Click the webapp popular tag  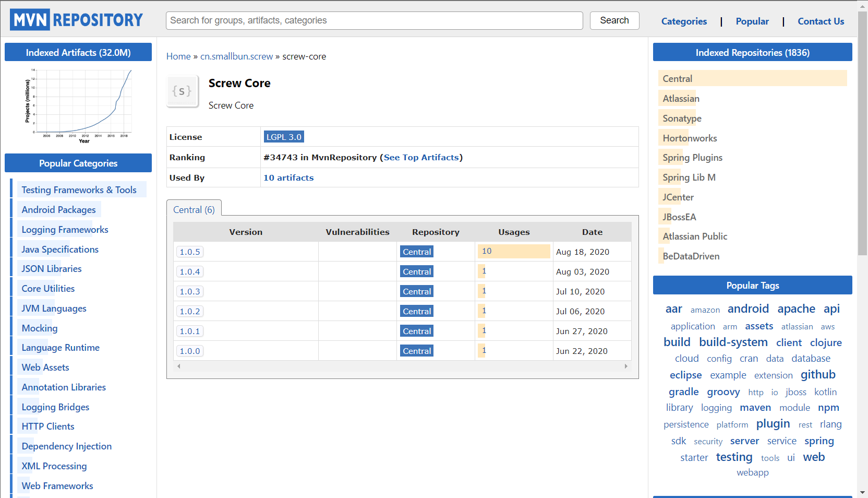pos(752,472)
